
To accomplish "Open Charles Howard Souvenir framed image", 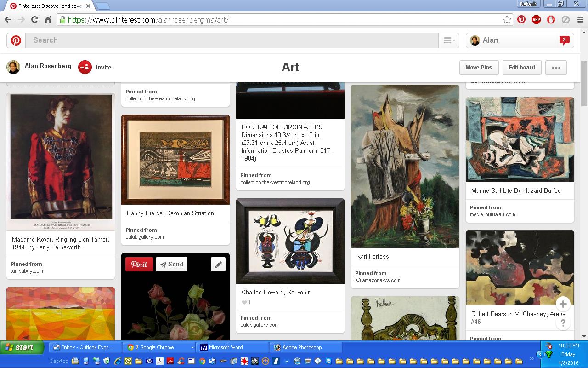I will point(290,241).
